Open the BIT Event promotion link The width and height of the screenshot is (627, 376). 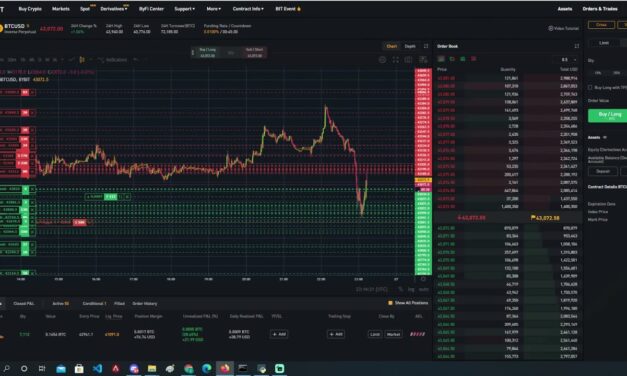(288, 9)
